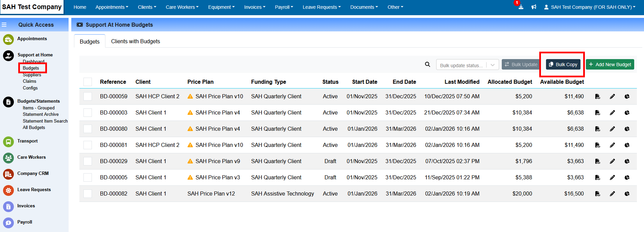The width and height of the screenshot is (644, 232).
Task: Click the Add New Budget button
Action: (x=610, y=65)
